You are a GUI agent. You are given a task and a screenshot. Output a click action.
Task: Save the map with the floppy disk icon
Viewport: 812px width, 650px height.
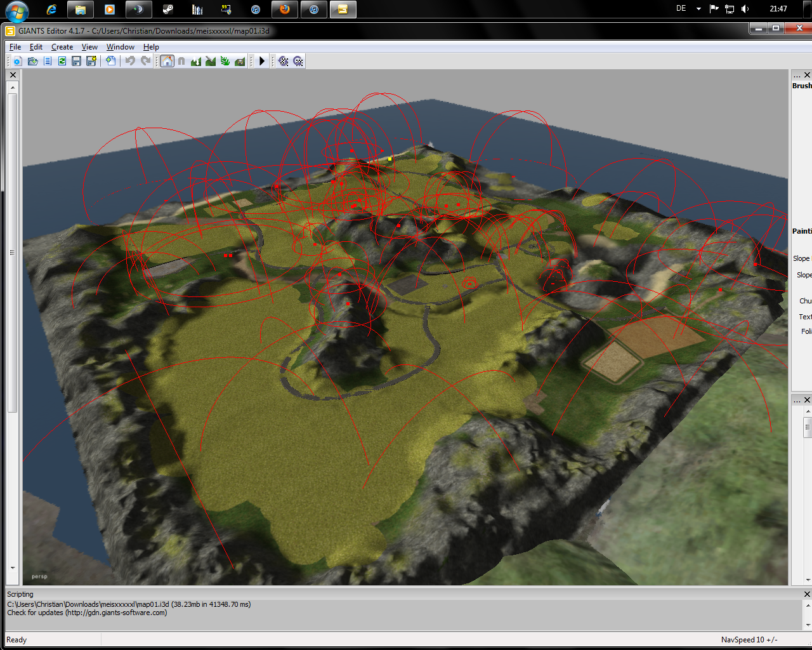click(x=76, y=61)
